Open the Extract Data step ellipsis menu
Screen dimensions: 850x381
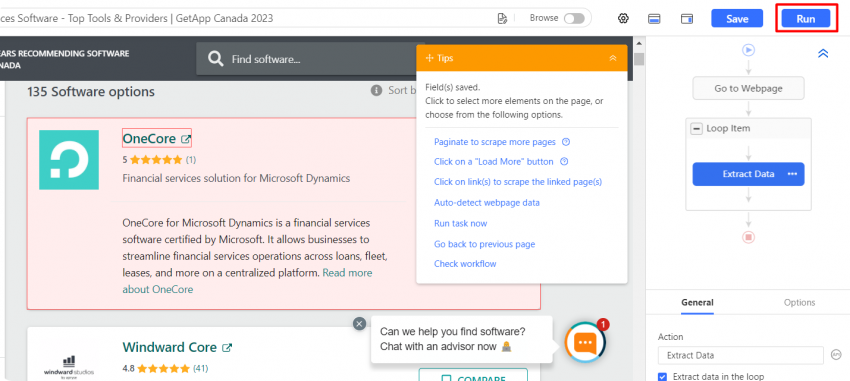792,174
